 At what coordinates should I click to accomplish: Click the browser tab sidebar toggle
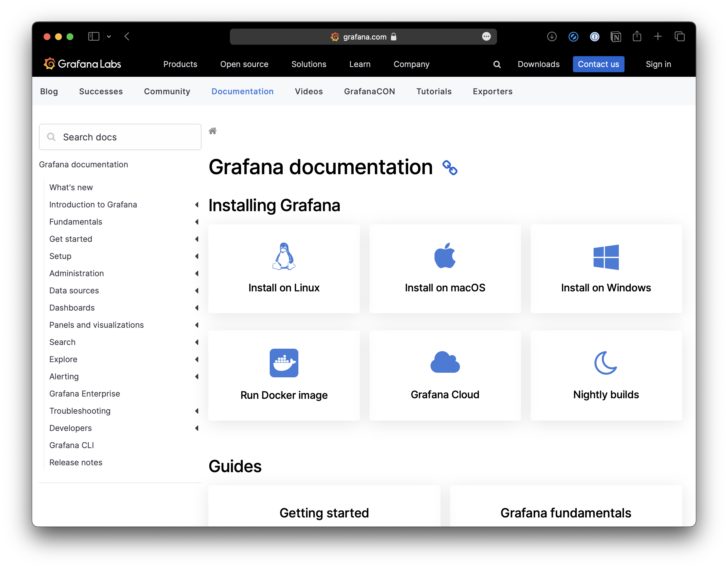click(x=94, y=37)
